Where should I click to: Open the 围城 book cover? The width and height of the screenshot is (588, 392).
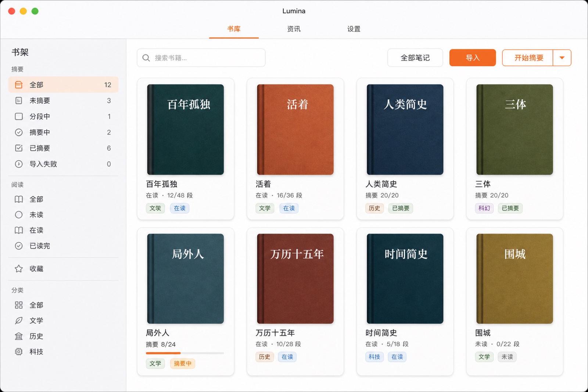click(515, 279)
